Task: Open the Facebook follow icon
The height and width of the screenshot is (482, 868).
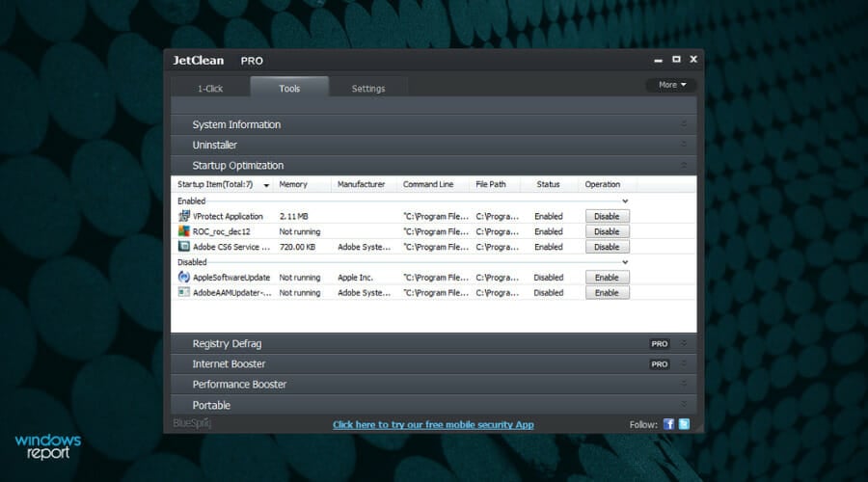Action: point(668,424)
